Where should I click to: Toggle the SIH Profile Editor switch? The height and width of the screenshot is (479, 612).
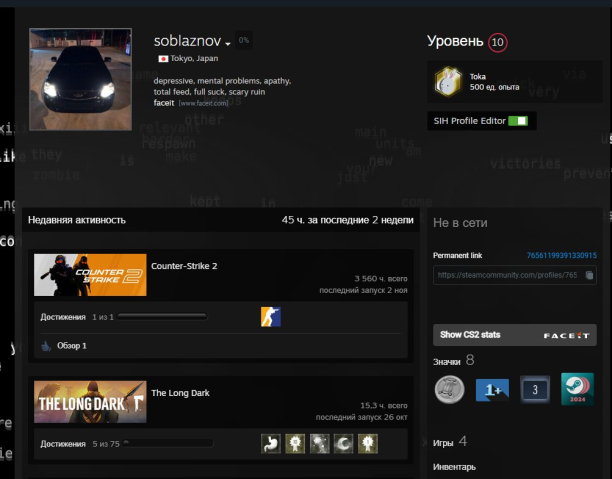(517, 121)
